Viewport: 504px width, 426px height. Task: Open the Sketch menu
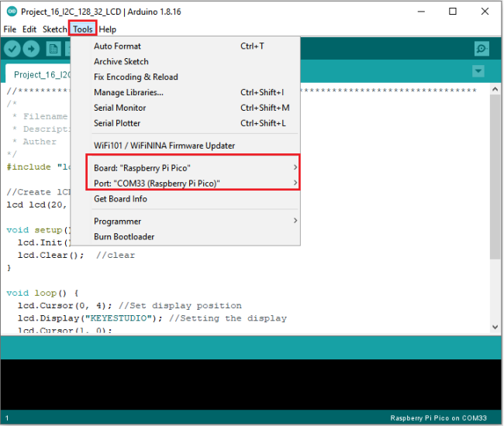tap(54, 29)
